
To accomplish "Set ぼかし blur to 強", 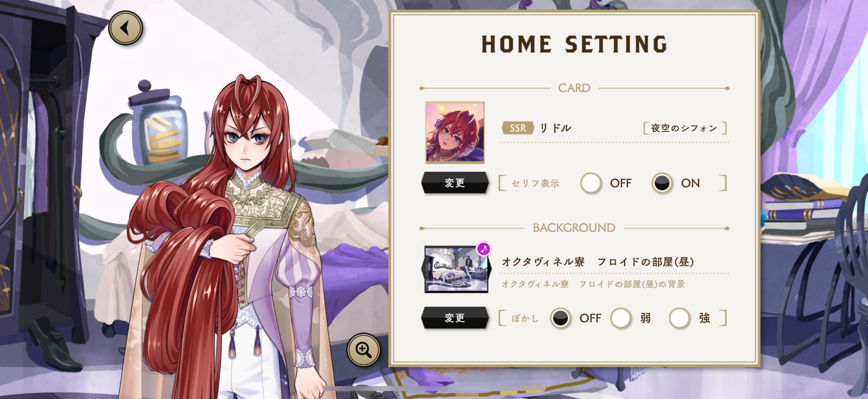I will [679, 318].
